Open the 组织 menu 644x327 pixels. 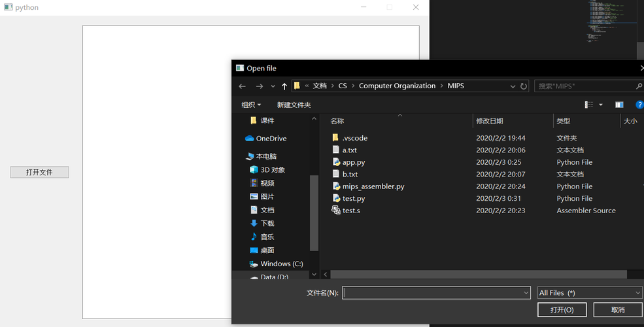(x=251, y=105)
